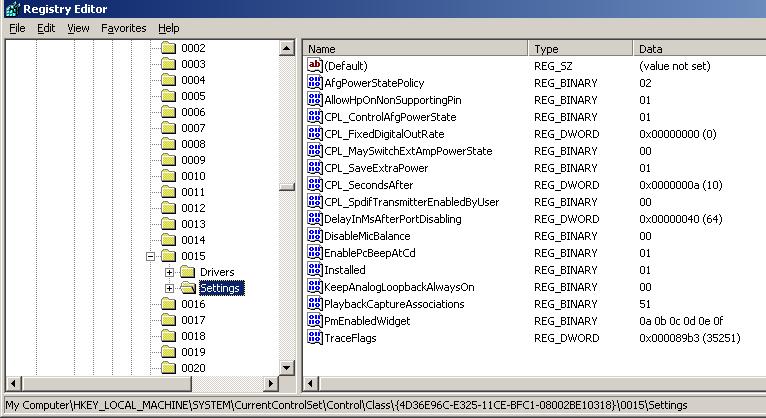Click the icon next to EnablePcBeepAtCd
766x418 pixels.
click(x=315, y=252)
